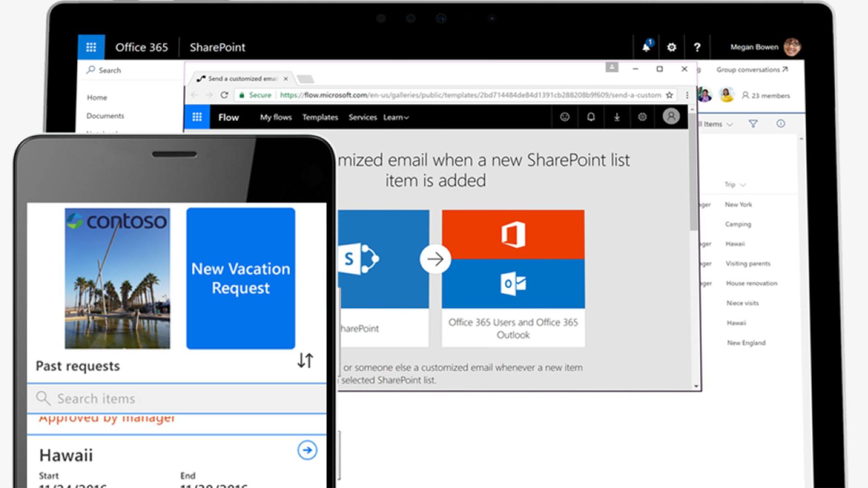Open Templates in Flow navigation

(x=320, y=117)
